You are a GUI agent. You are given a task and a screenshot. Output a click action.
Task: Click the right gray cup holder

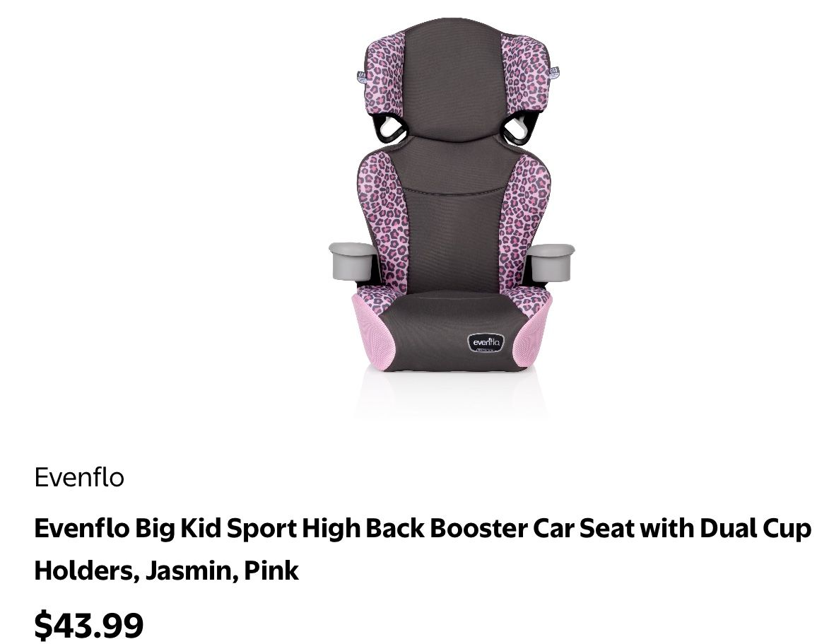[551, 261]
